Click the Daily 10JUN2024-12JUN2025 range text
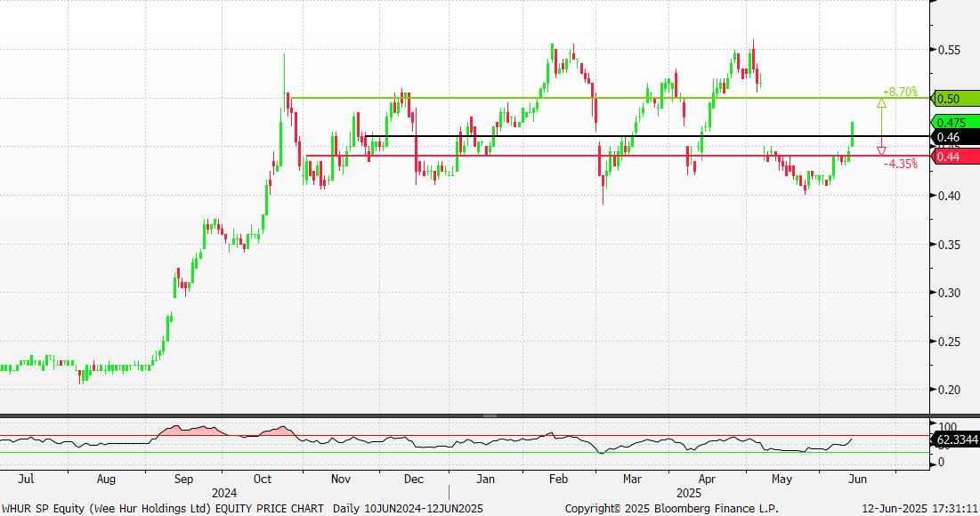The height and width of the screenshot is (516, 980). (x=409, y=509)
